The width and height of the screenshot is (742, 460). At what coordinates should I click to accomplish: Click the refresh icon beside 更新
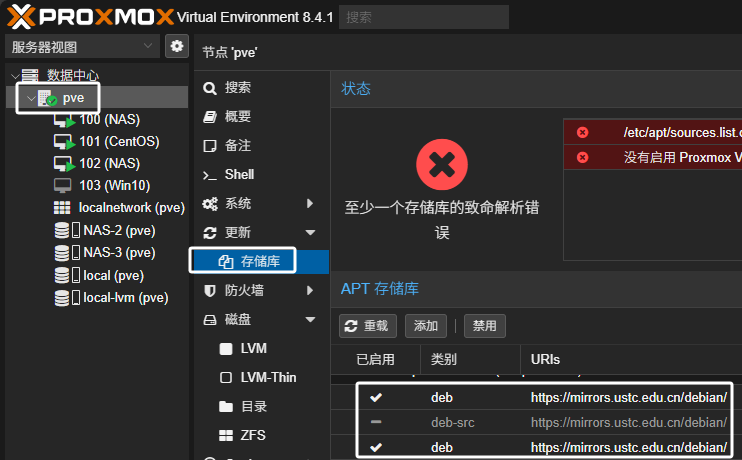click(210, 233)
